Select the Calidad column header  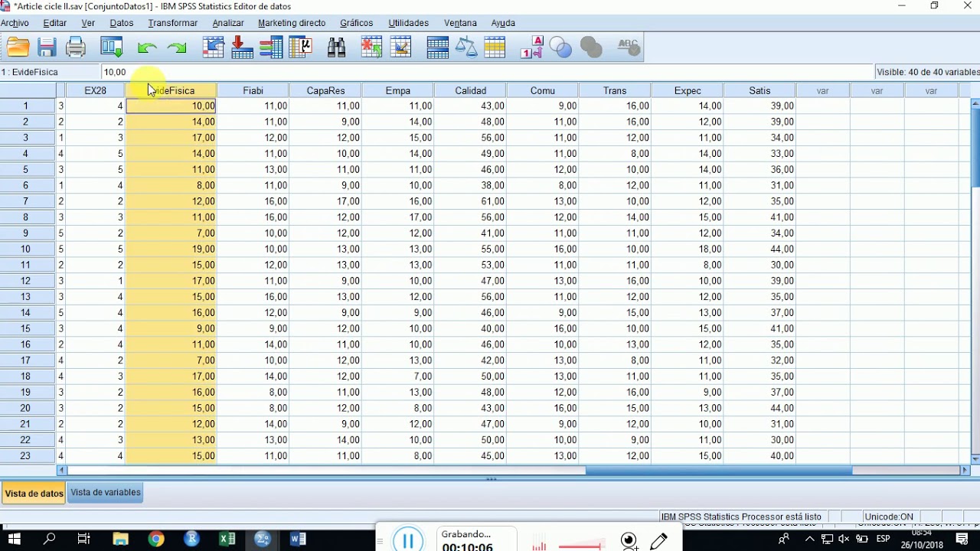471,90
